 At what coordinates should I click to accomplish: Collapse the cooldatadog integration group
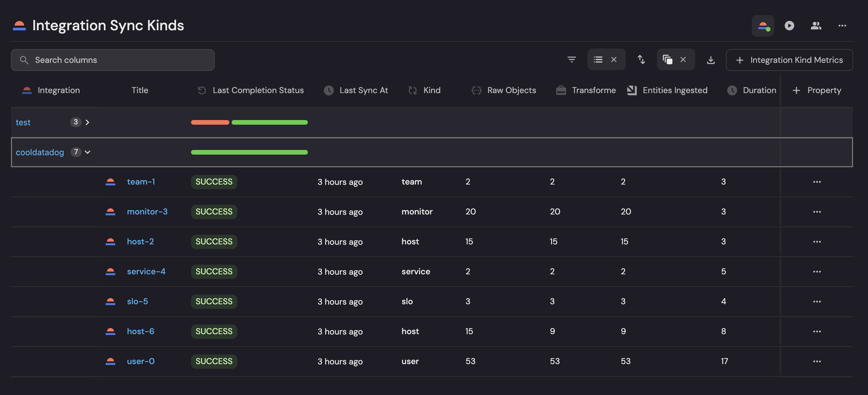[x=88, y=152]
